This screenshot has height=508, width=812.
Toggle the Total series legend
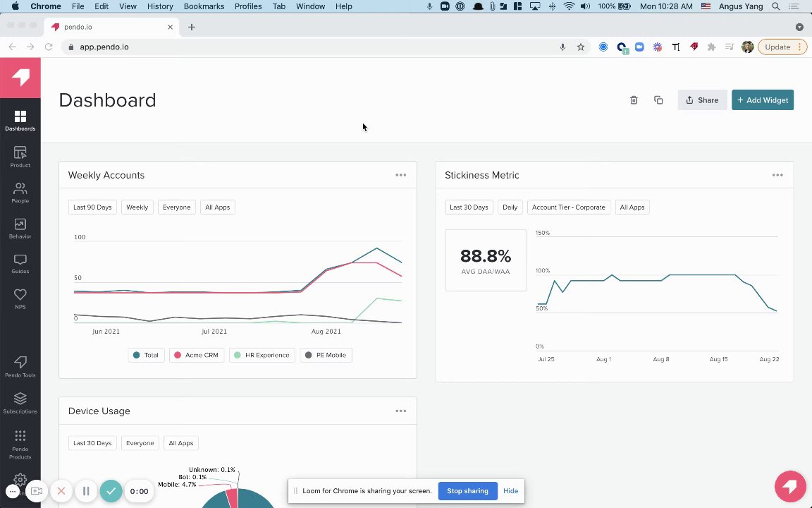(146, 355)
